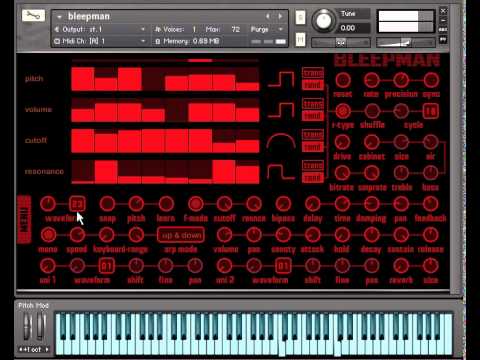
Task: Open the Output st. 1 dropdown
Action: 100,29
